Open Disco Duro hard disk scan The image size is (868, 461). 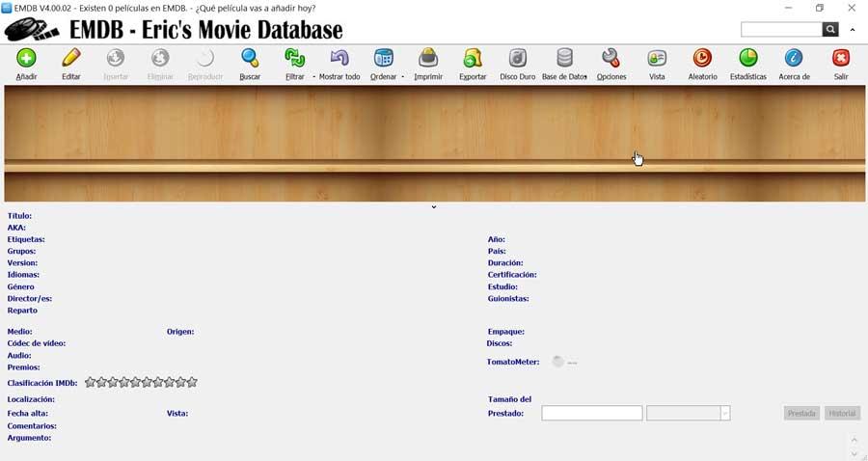518,58
